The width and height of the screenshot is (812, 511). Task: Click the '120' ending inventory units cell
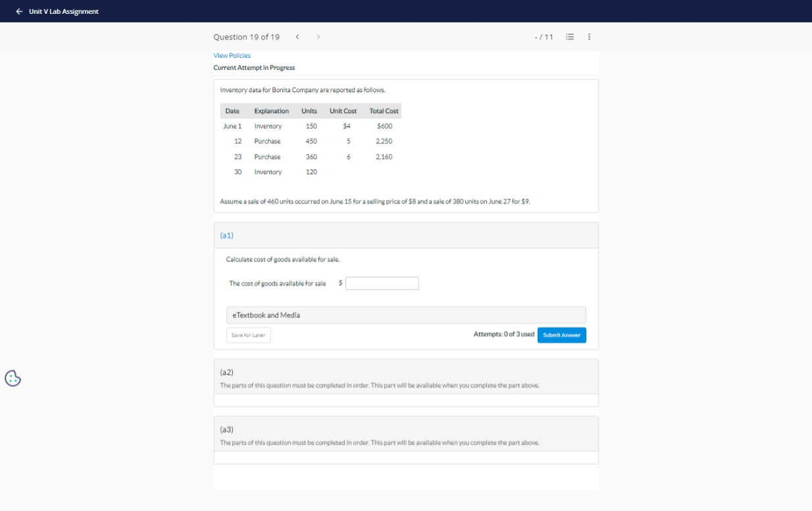[x=311, y=172]
